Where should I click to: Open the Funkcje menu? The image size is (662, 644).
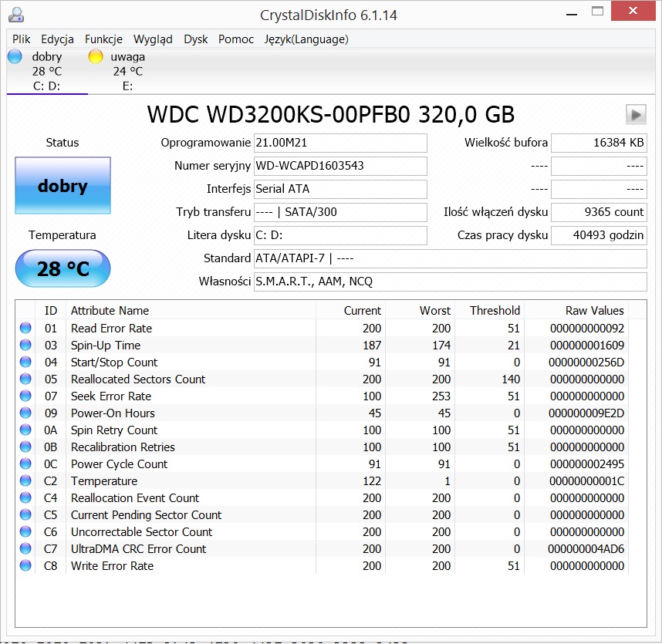tap(103, 39)
